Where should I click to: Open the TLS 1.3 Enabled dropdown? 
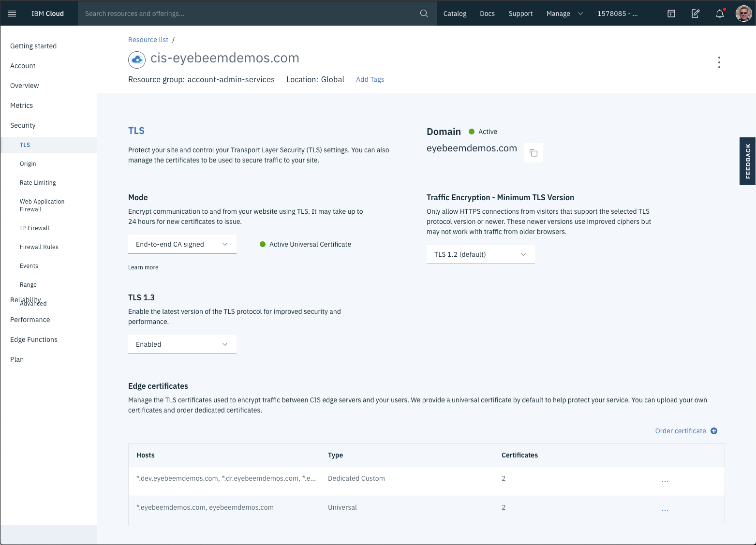coord(182,344)
